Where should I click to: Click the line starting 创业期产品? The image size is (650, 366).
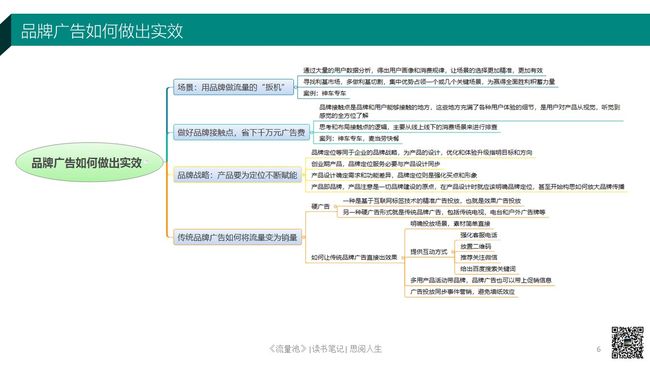(375, 164)
